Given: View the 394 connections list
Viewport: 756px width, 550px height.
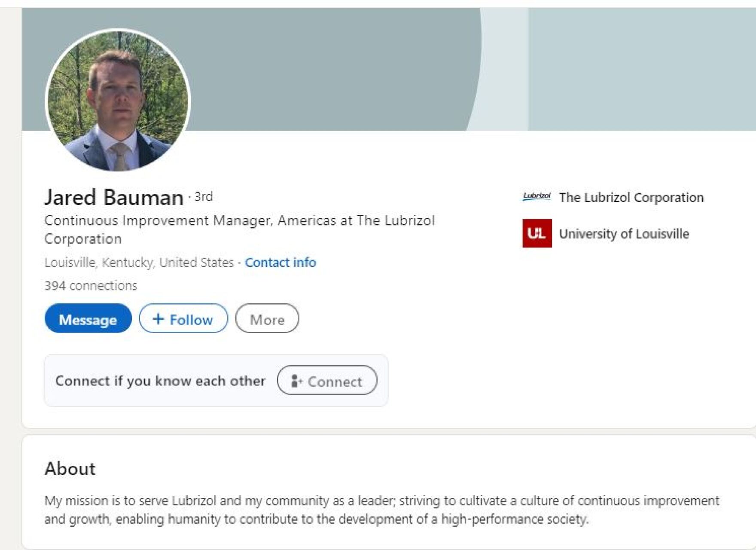Looking at the screenshot, I should click(91, 286).
